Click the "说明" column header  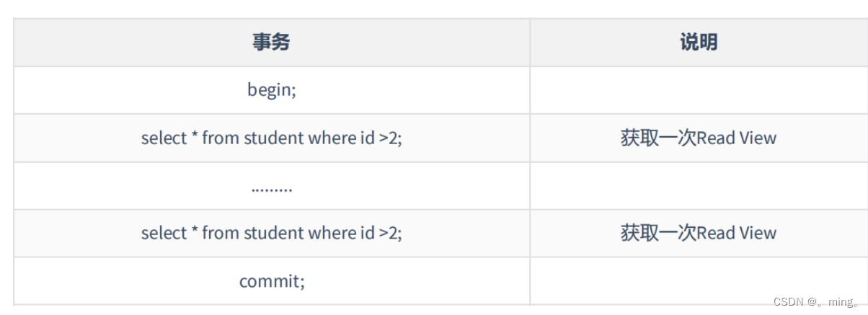pyautogui.click(x=698, y=43)
